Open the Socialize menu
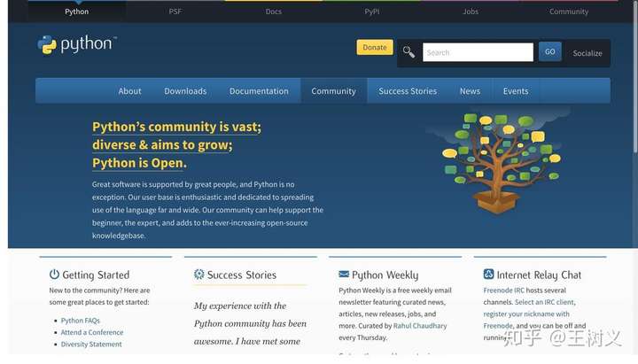The image size is (638, 364). (587, 53)
